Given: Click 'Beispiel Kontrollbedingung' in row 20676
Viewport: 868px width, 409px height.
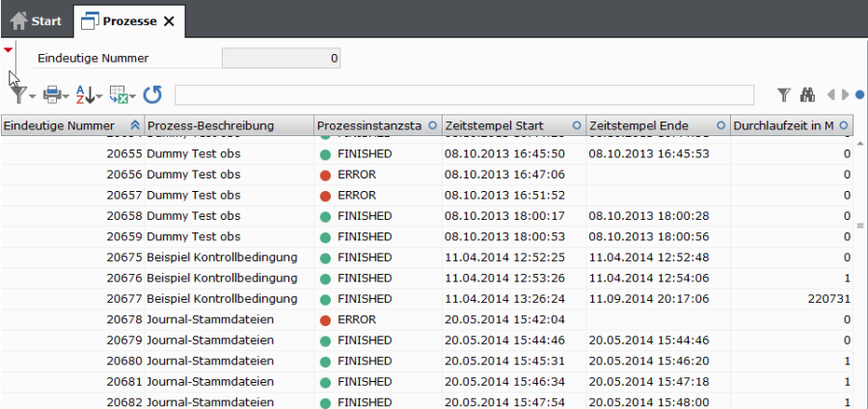Looking at the screenshot, I should click(222, 278).
